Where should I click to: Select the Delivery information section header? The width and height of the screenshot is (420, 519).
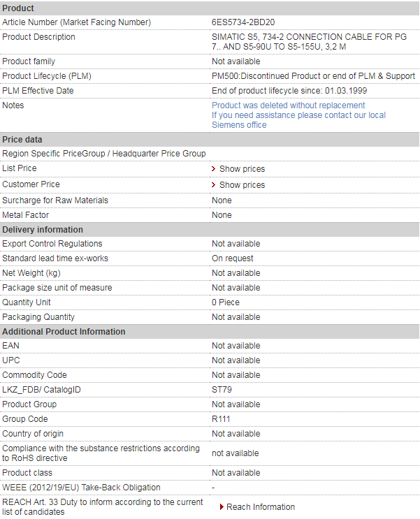[43, 230]
